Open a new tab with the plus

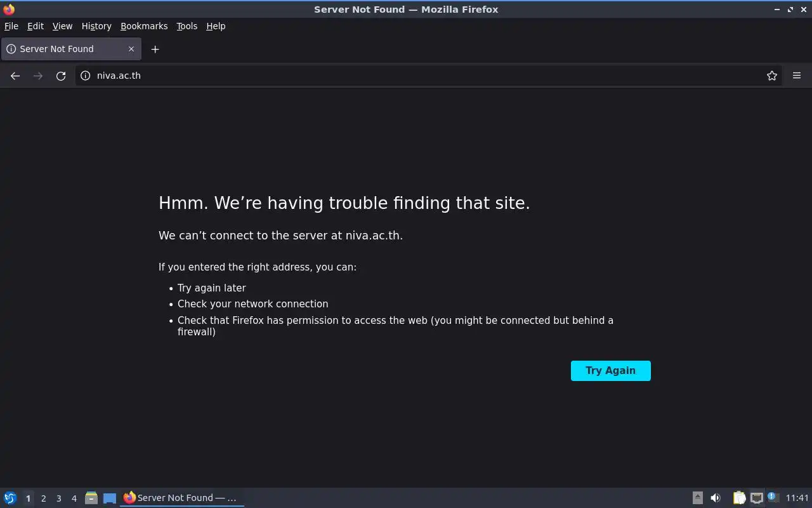[x=155, y=49]
